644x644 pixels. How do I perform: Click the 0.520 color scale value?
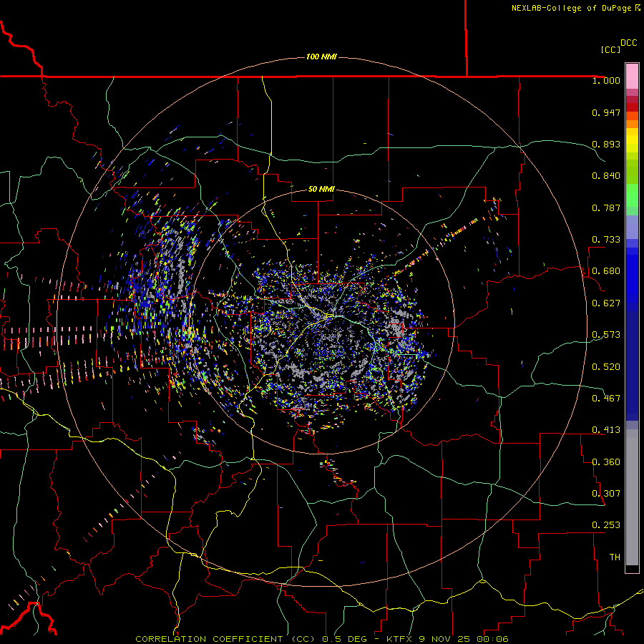[x=606, y=367]
